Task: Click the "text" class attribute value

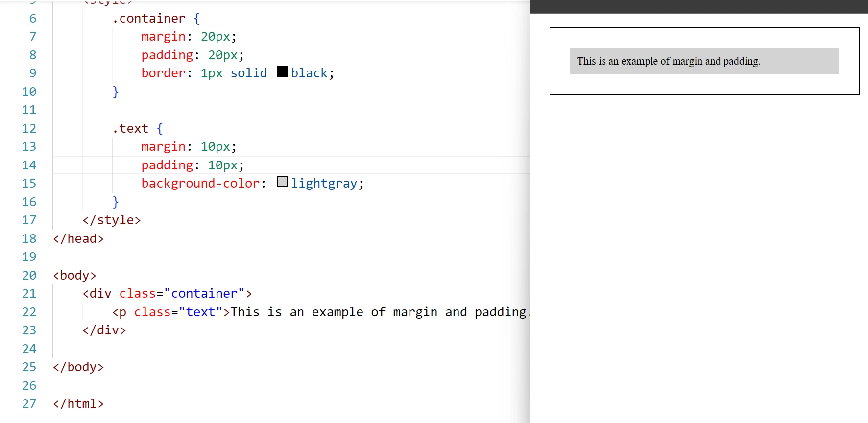Action: [201, 312]
